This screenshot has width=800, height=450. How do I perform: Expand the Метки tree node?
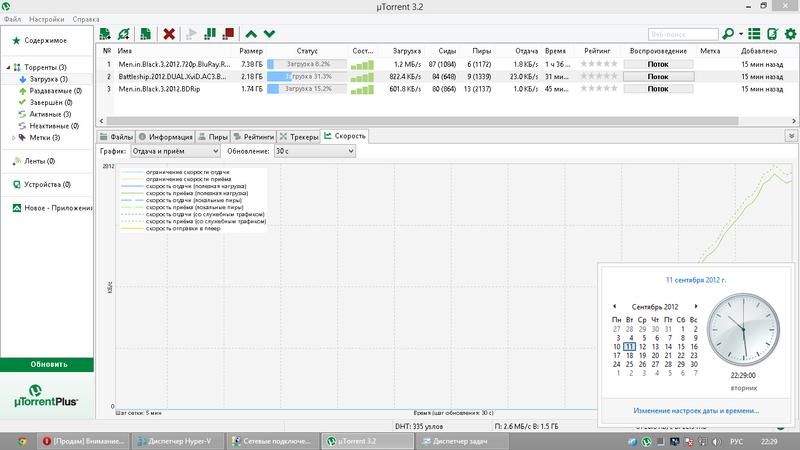click(14, 138)
